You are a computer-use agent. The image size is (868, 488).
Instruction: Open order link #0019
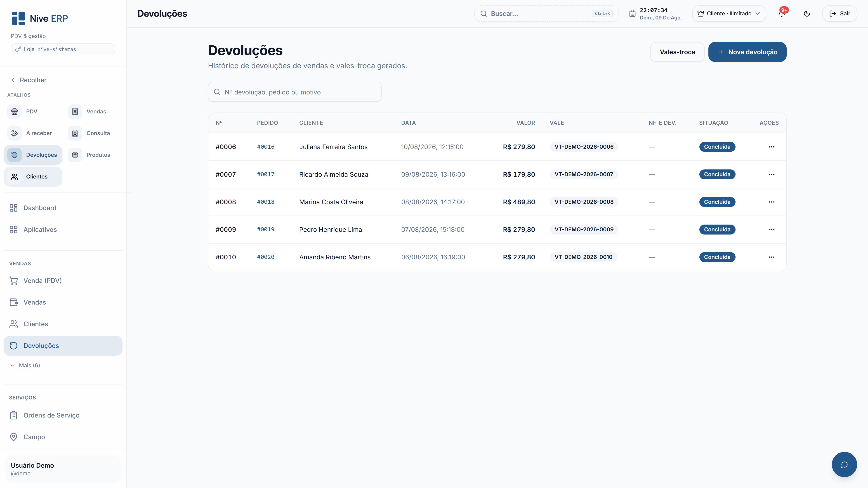click(x=266, y=229)
